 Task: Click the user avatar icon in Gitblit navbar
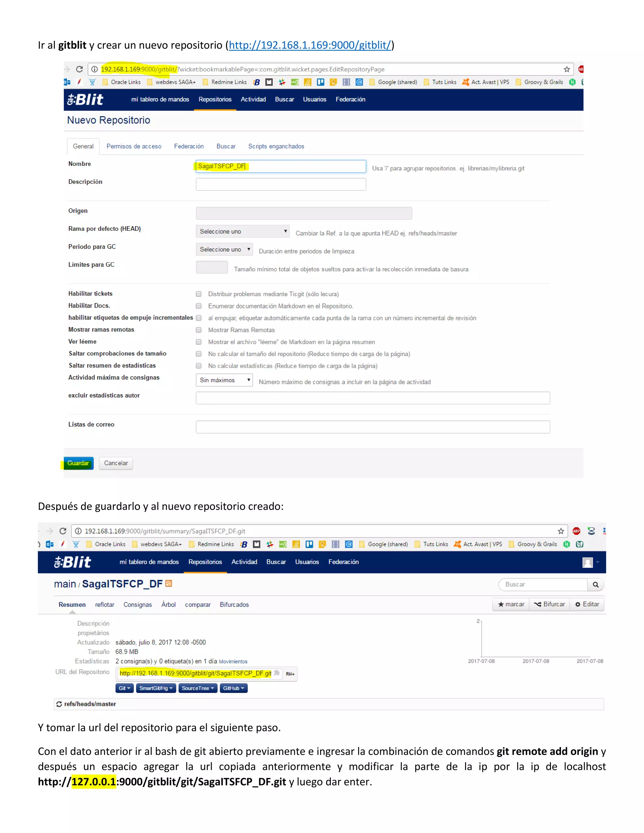587,562
